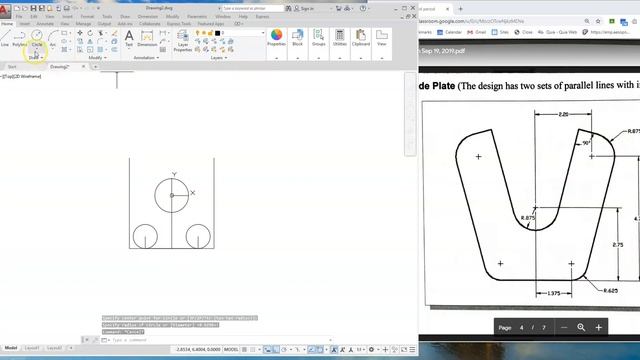Open the Utilities calculator panel
This screenshot has width=640, height=360.
pos(340,38)
